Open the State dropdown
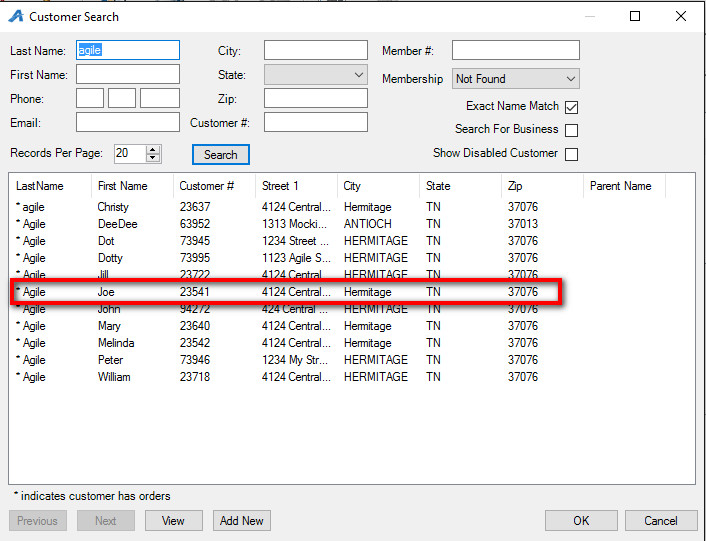Image resolution: width=706 pixels, height=541 pixels. click(316, 75)
